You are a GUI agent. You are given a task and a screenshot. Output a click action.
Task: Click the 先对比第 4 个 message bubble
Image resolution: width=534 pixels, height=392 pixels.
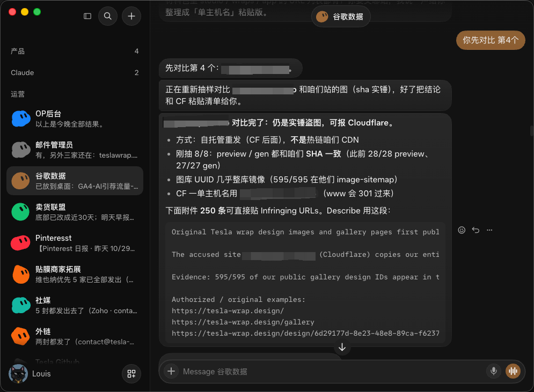pyautogui.click(x=231, y=69)
